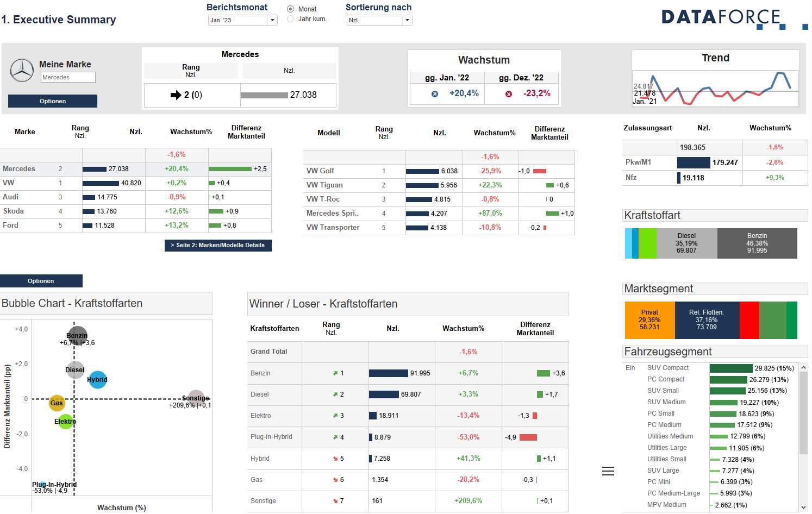This screenshot has height=514, width=812.
Task: Click the Optionen button above Bubble Chart
Action: 41,281
